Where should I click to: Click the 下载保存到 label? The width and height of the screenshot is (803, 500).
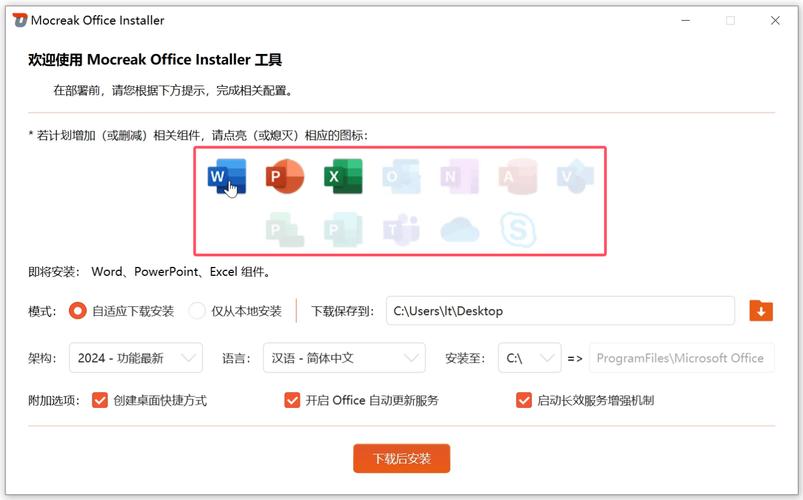pyautogui.click(x=343, y=311)
